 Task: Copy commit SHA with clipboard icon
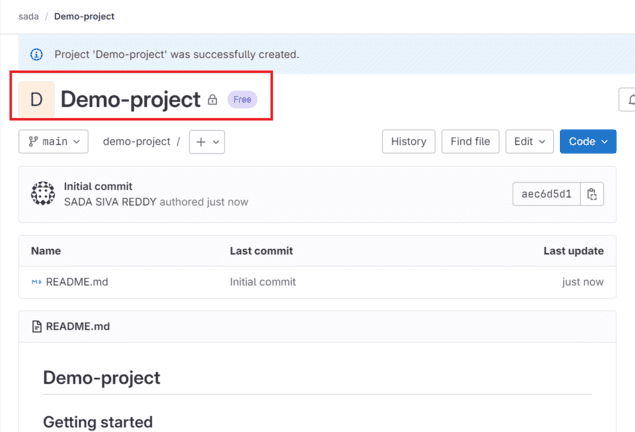click(x=592, y=194)
